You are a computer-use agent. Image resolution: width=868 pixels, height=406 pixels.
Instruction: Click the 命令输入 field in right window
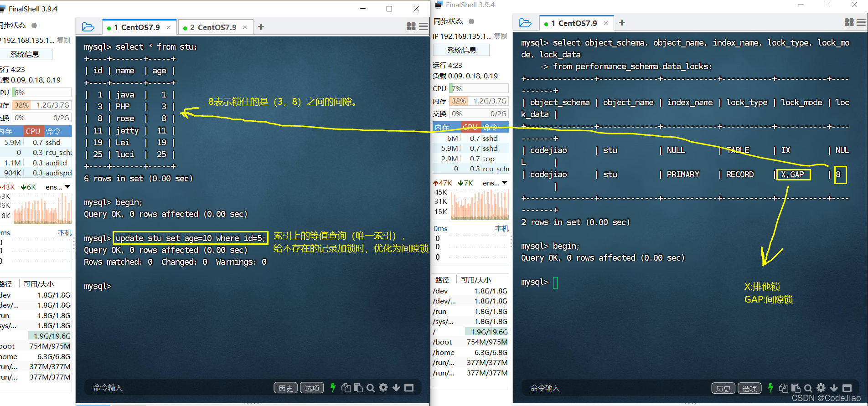pyautogui.click(x=615, y=388)
